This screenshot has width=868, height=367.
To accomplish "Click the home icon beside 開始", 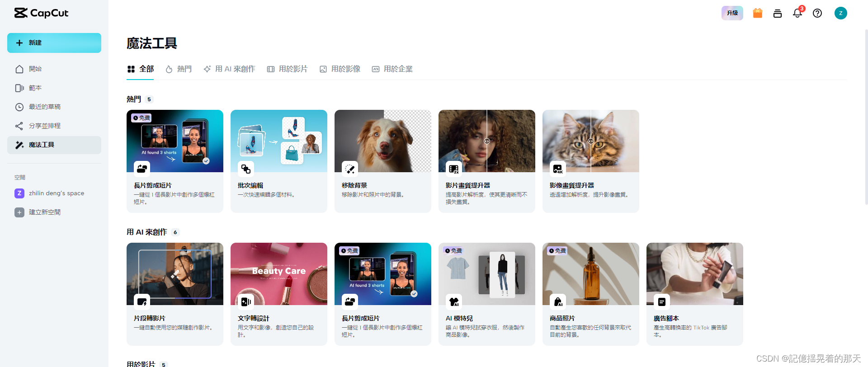I will pos(19,69).
